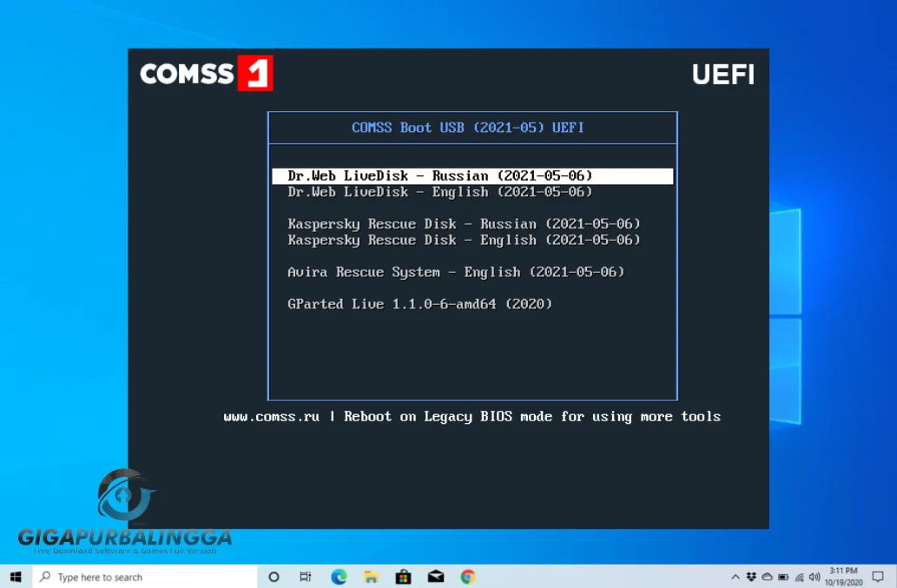
Task: Focus the Type here to search box
Action: [145, 577]
